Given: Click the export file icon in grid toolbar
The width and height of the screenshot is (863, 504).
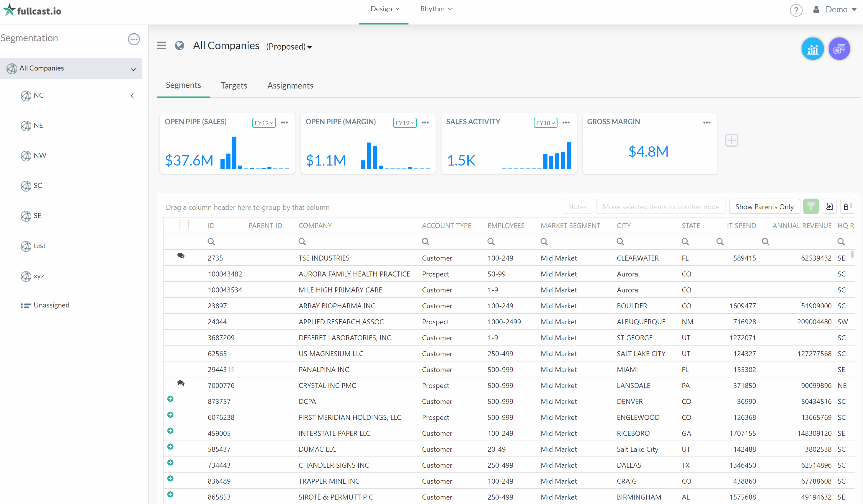Looking at the screenshot, I should (829, 207).
